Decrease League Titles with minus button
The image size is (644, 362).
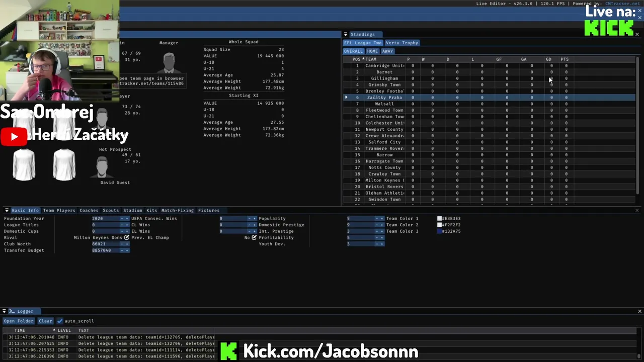pos(122,225)
